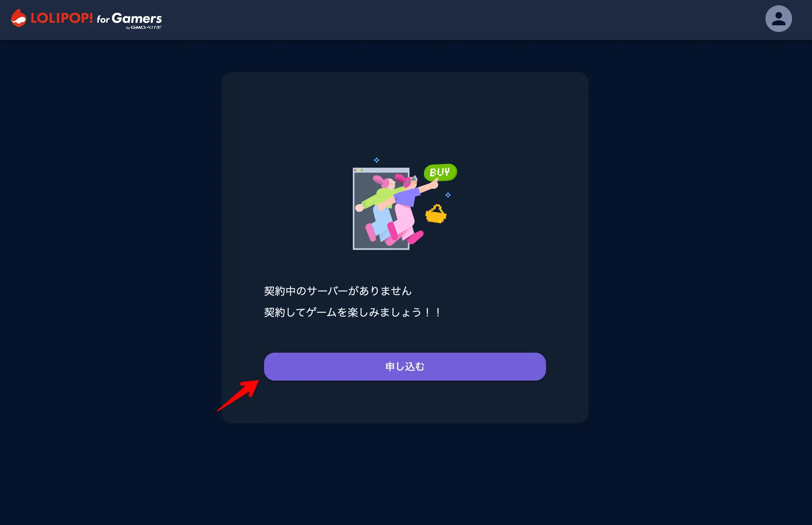Click the blue sparkle beside the basket

pyautogui.click(x=448, y=195)
